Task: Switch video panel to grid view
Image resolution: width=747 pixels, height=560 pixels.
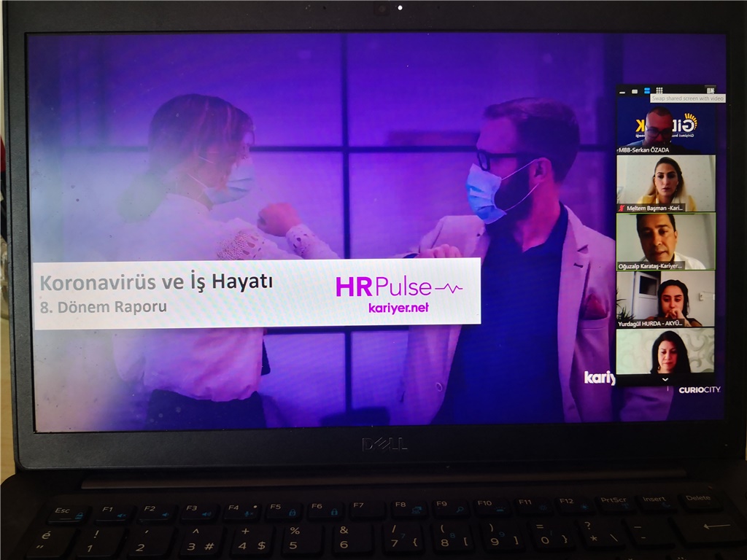Action: coord(659,90)
